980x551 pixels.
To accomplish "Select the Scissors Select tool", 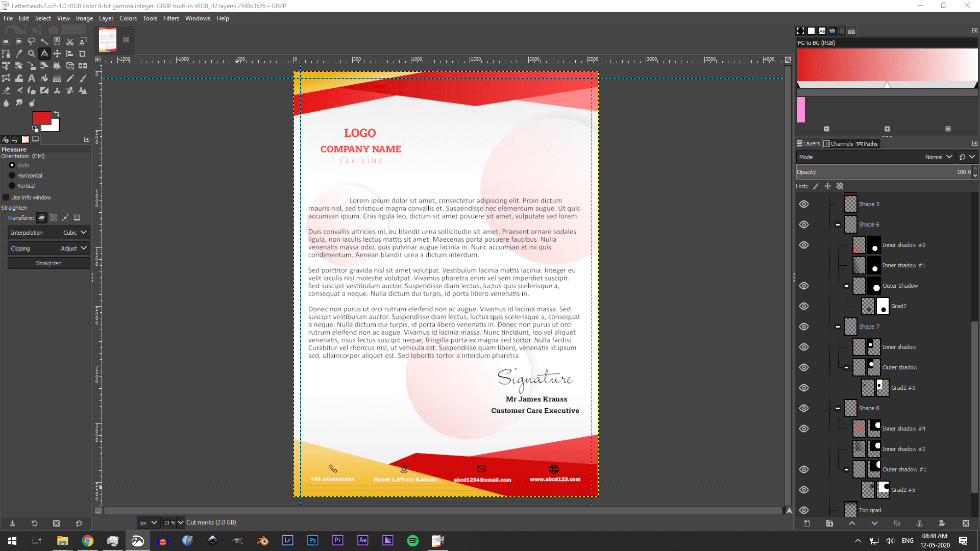I will click(x=69, y=42).
